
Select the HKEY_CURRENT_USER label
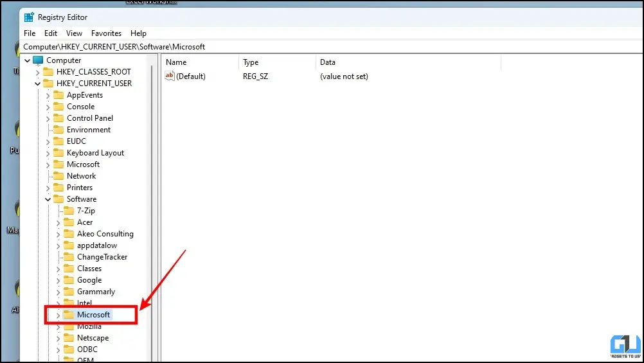94,84
